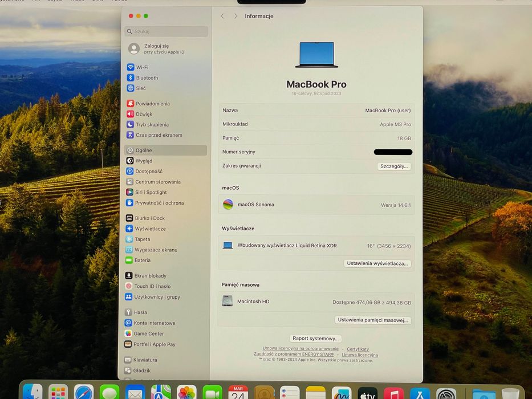Open Mail from the Dock

pos(135,393)
